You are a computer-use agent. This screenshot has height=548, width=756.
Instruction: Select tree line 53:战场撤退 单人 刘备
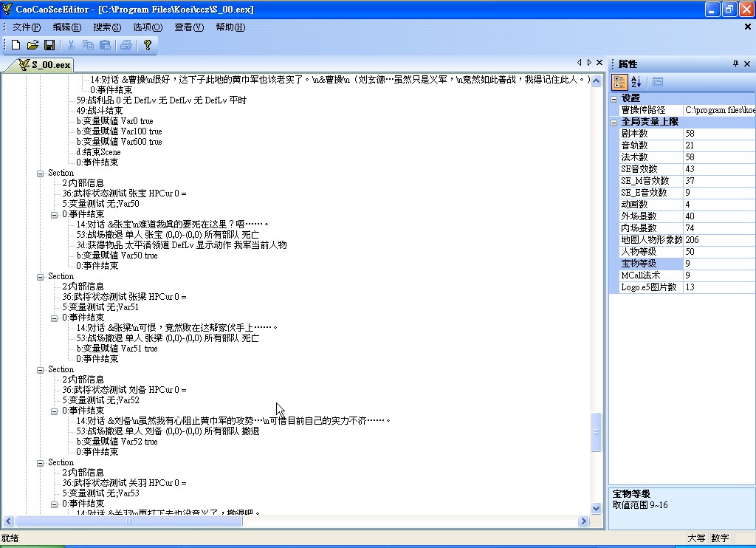(x=167, y=431)
